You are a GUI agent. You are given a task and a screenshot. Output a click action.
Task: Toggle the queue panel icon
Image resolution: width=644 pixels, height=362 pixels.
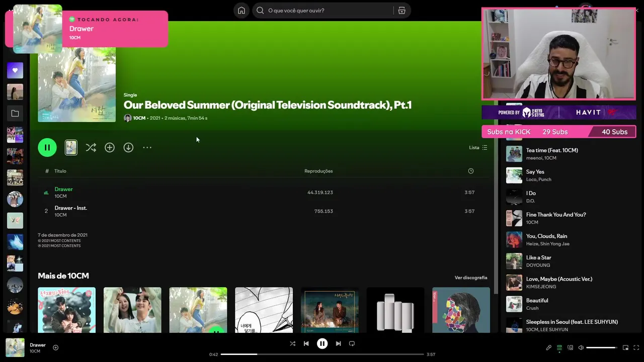click(559, 347)
